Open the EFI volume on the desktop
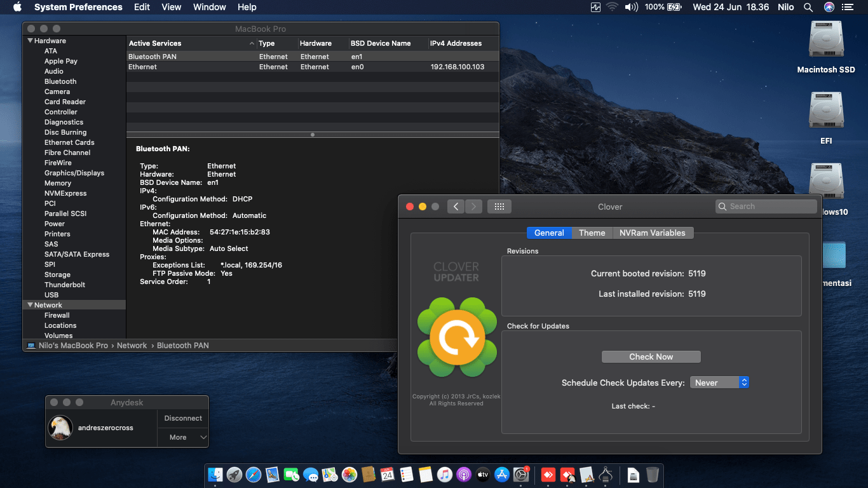The image size is (868, 488). pos(825,112)
